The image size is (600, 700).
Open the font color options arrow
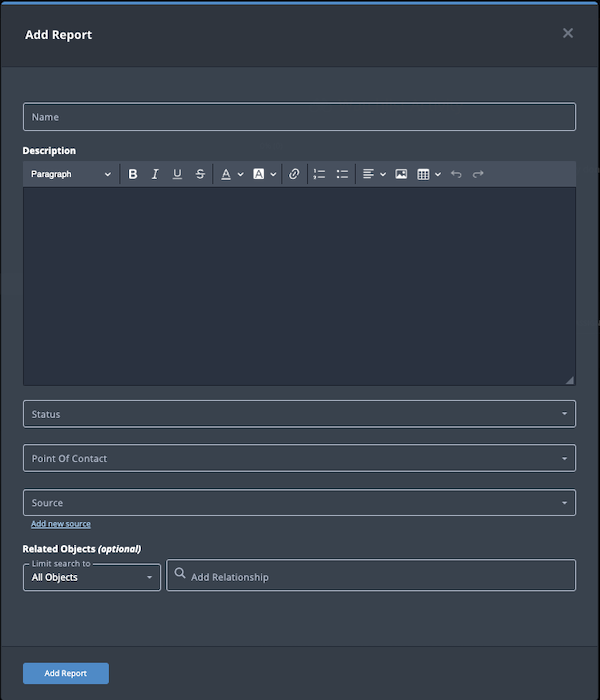pos(241,174)
